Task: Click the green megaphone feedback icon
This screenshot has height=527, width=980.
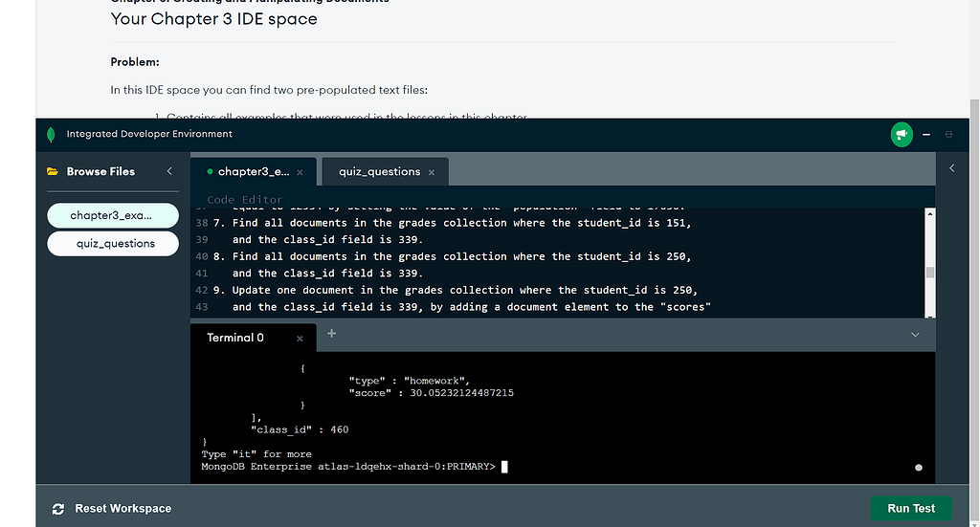Action: 901,135
